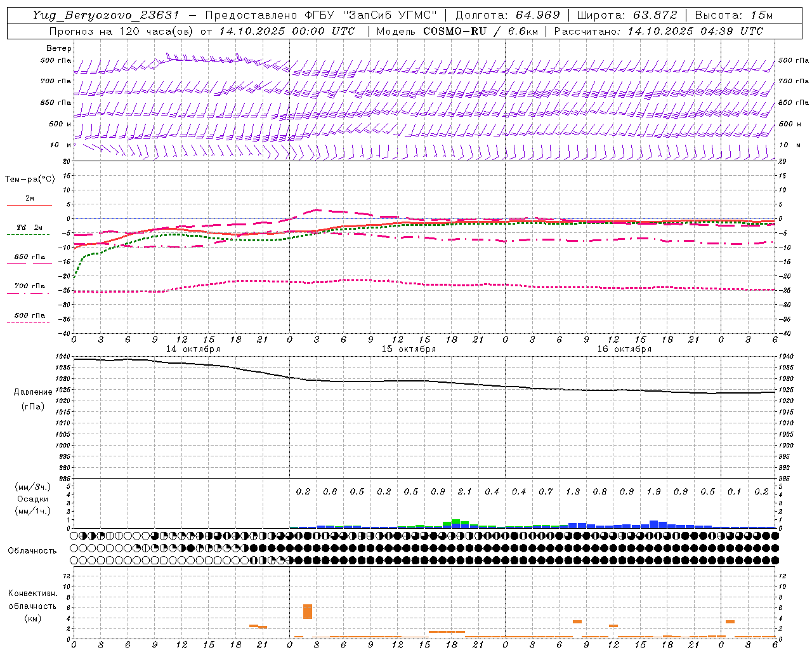Click the tallest green precipitation bar
812x650 pixels.
point(455,522)
